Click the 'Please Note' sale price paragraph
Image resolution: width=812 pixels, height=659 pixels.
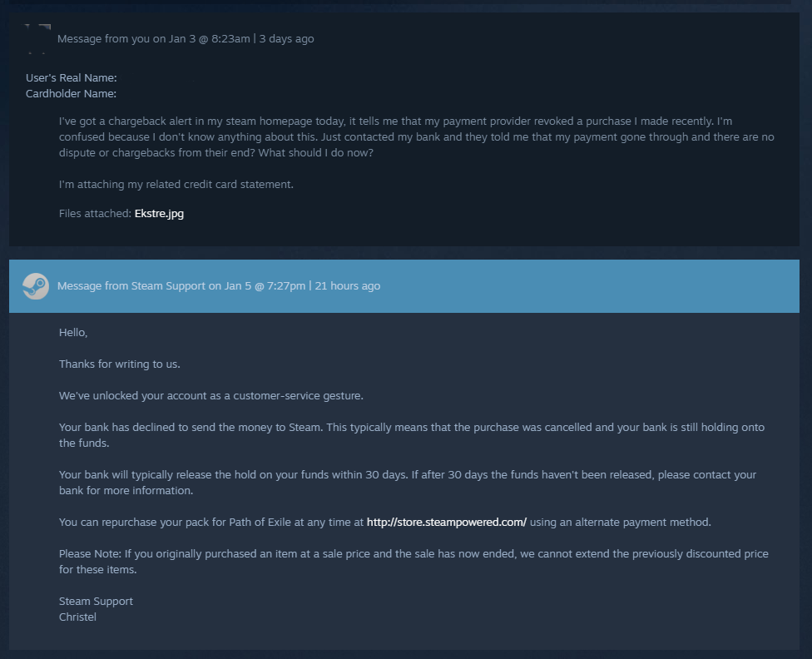(x=413, y=562)
